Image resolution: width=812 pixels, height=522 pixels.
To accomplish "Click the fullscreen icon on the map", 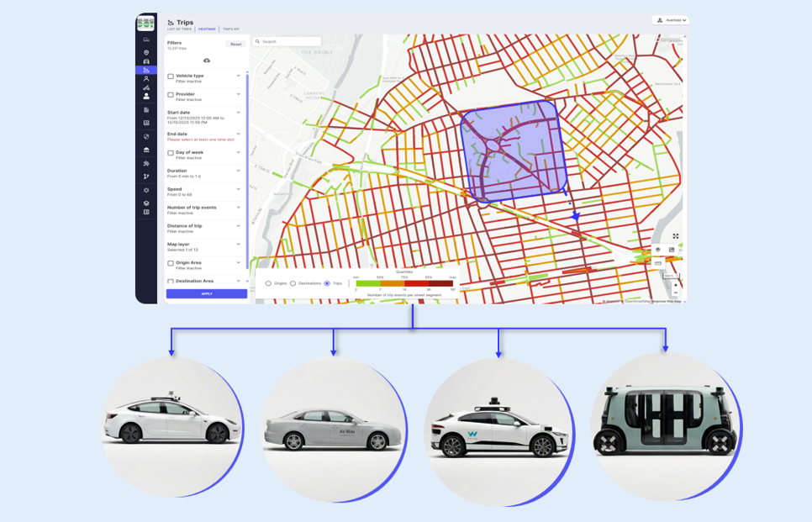I will (675, 236).
